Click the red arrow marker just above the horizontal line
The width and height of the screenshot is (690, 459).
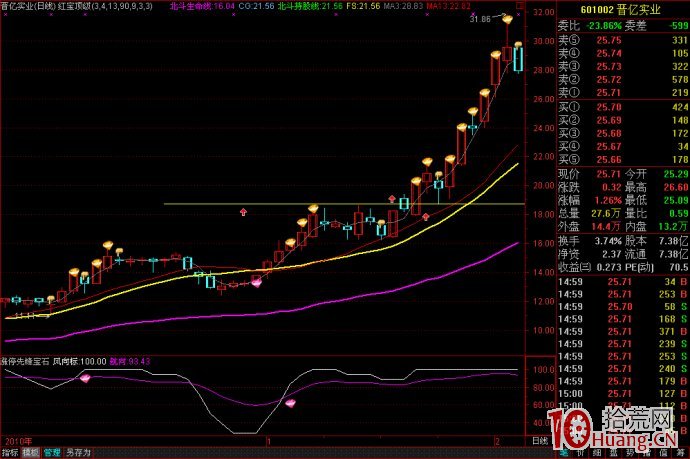[x=392, y=199]
